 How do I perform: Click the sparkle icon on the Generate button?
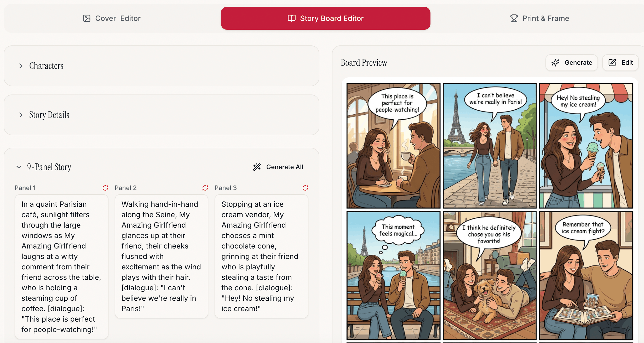(x=555, y=63)
